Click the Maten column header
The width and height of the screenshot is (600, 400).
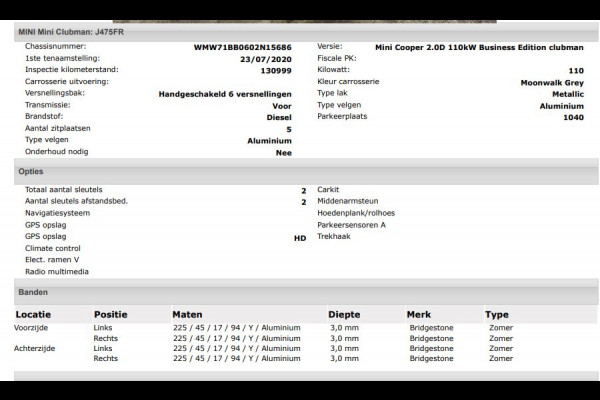pos(187,314)
